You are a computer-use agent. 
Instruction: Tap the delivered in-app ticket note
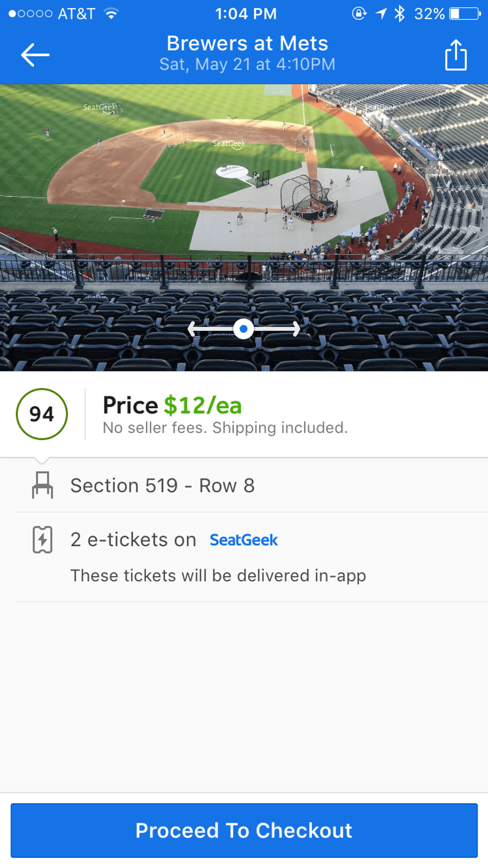(218, 576)
